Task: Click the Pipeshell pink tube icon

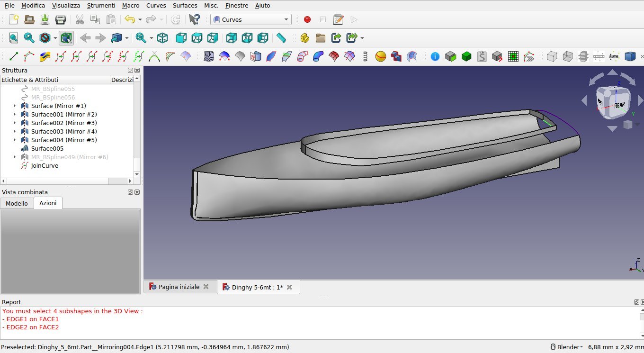Action: pos(303,56)
